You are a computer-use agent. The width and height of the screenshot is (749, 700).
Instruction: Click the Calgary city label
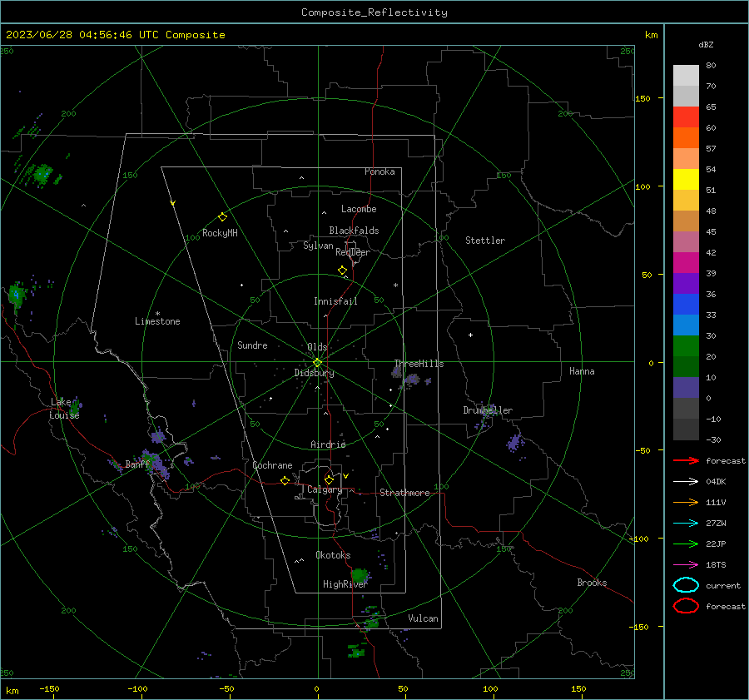pyautogui.click(x=325, y=489)
